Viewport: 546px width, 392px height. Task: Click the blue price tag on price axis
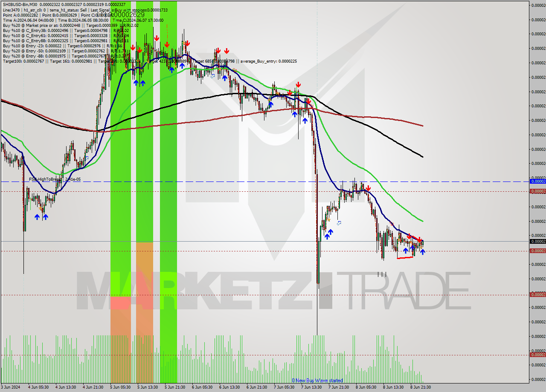click(537, 182)
